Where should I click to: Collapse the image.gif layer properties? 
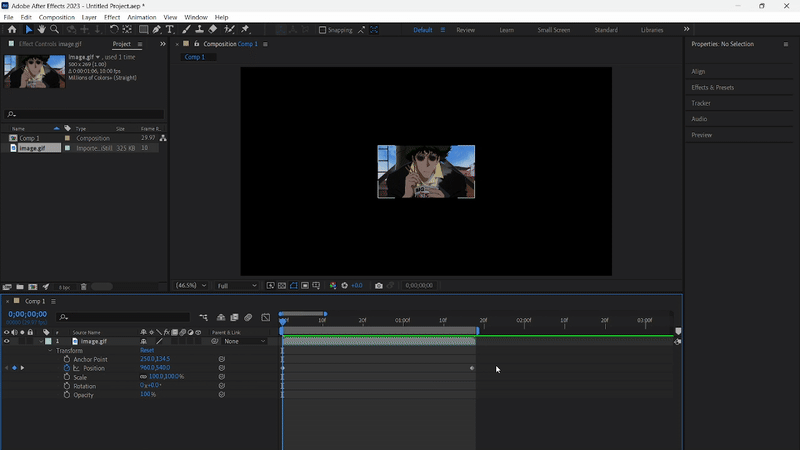(41, 341)
